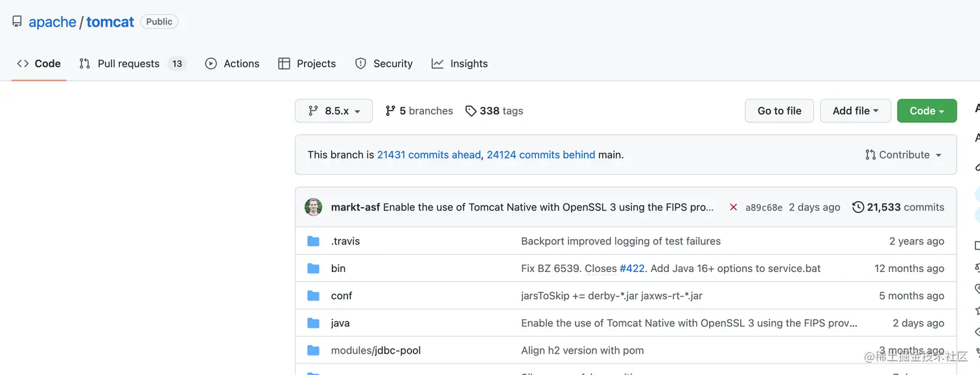980x375 pixels.
Task: Click the .travis folder icon
Action: (314, 241)
